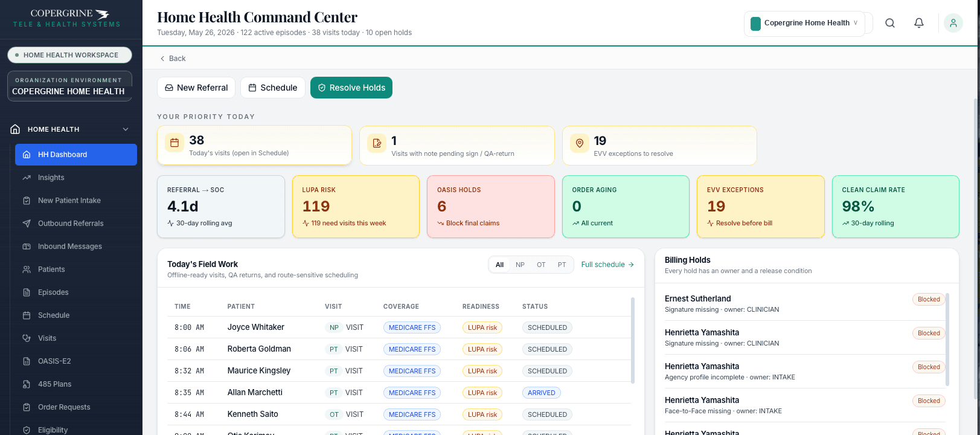
Task: Click the Order Requests clipboard icon
Action: pos(27,407)
